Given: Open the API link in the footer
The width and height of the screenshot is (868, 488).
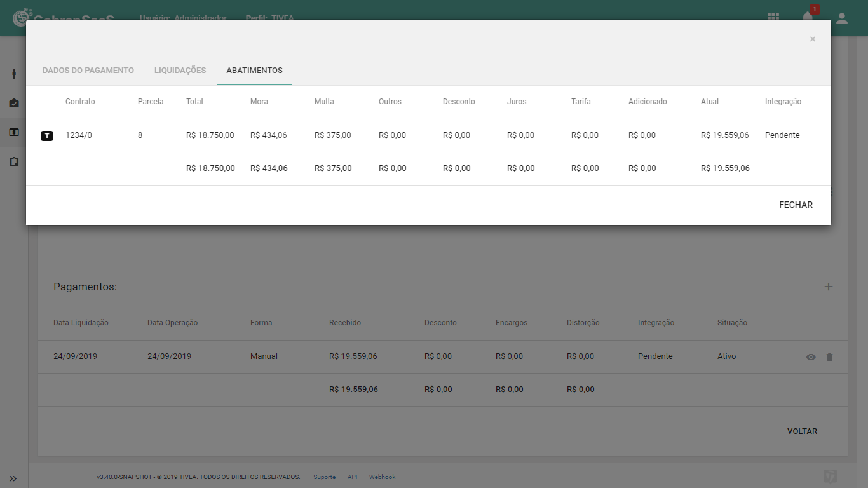Looking at the screenshot, I should [x=353, y=477].
